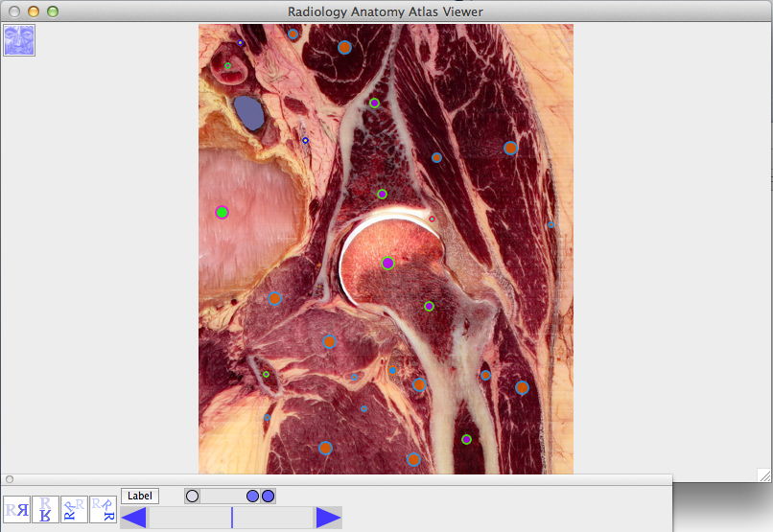
Task: Click the third orientation icon in bottom toolbar
Action: [74, 509]
